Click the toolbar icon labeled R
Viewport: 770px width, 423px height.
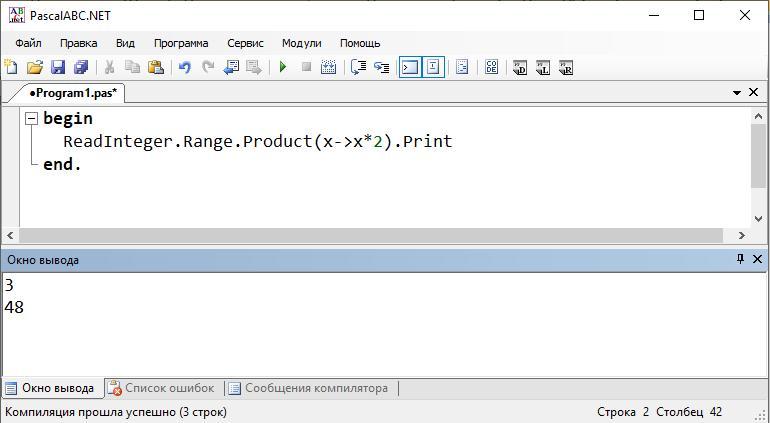566,67
